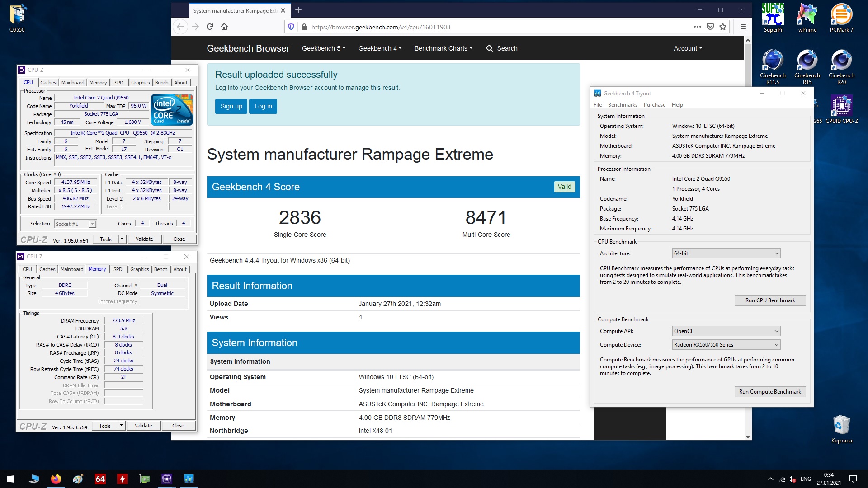868x488 pixels.
Task: Open File menu in Geekbench 4 Tryout
Action: [598, 105]
